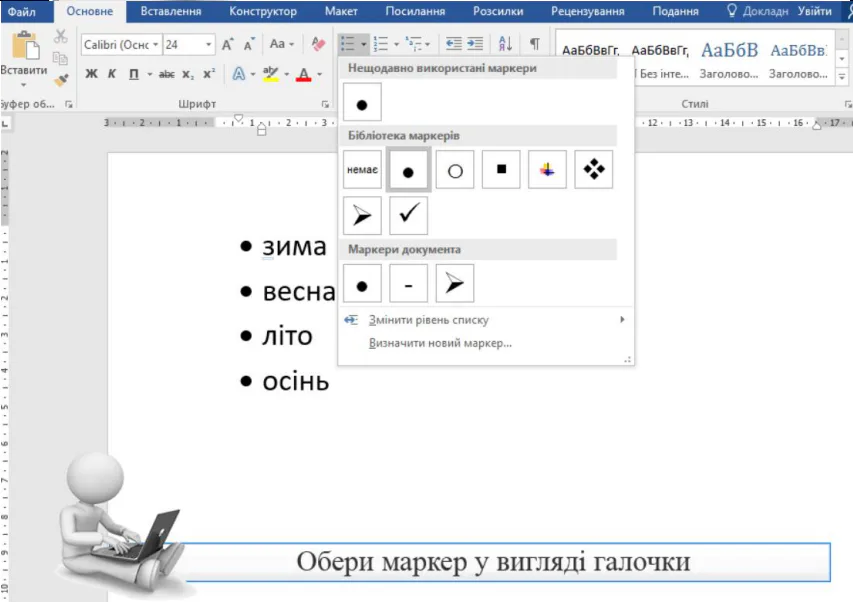Choose the hollow circle bullet marker
853x602 pixels.
click(455, 170)
